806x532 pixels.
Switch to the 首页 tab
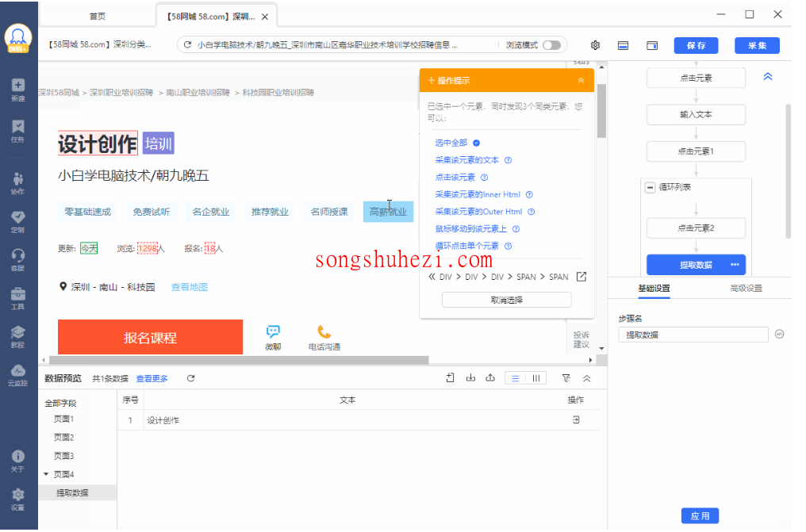click(97, 17)
